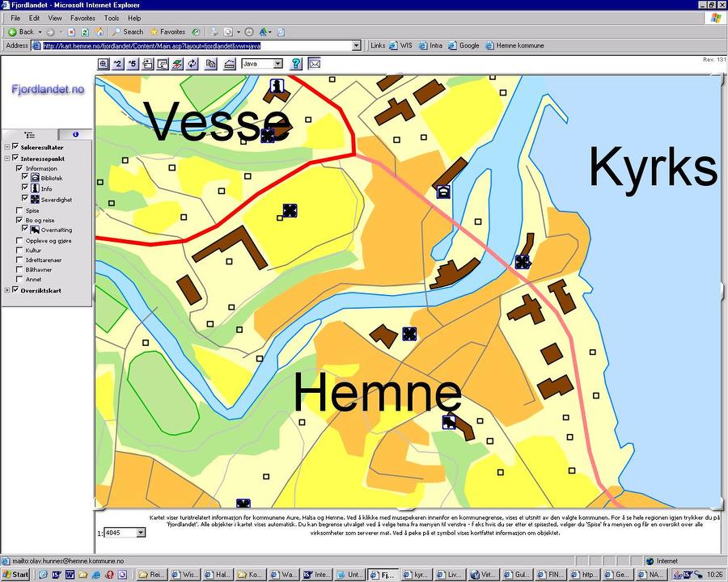Open the Favorites menu in menu bar

pos(82,18)
